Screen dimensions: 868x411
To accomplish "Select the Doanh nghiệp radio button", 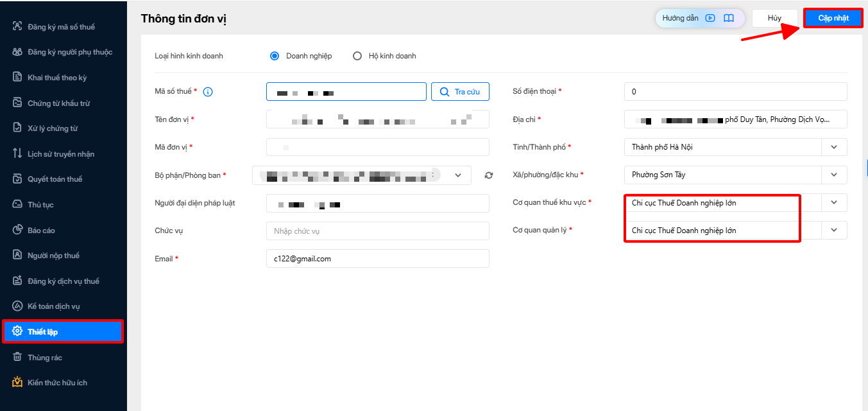I will [275, 56].
